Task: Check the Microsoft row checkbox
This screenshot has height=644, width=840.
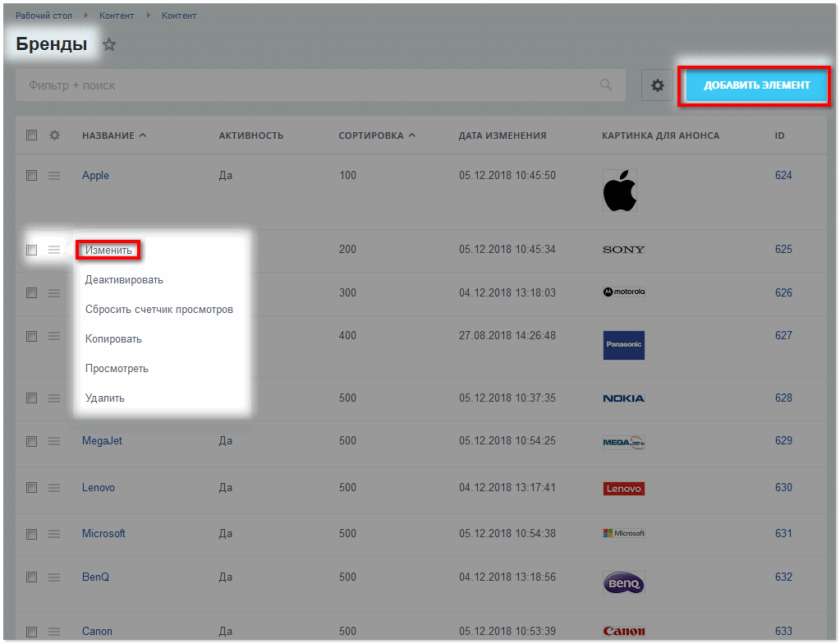Action: [31, 534]
